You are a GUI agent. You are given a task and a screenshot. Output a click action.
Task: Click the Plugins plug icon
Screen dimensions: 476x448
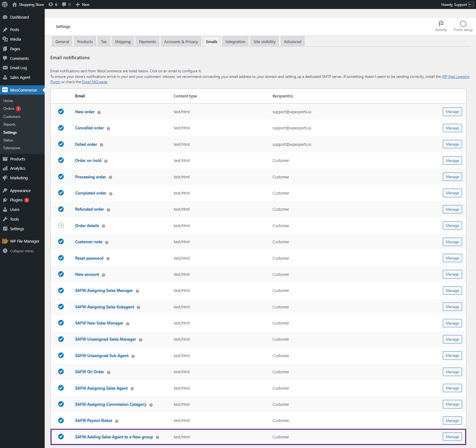point(5,200)
